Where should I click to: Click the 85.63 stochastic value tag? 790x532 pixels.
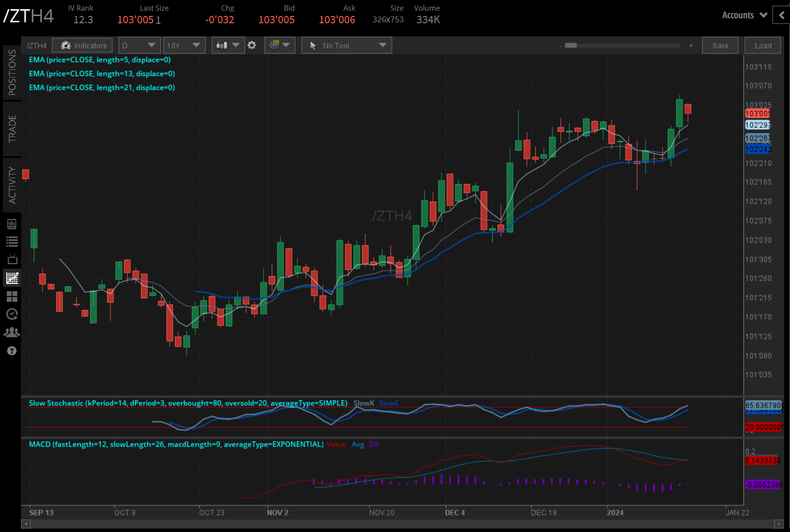tap(763, 405)
